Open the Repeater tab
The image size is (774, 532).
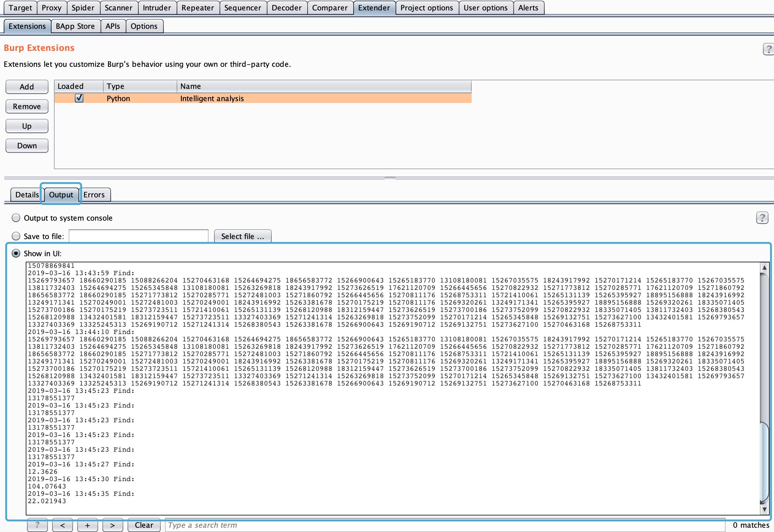click(198, 8)
